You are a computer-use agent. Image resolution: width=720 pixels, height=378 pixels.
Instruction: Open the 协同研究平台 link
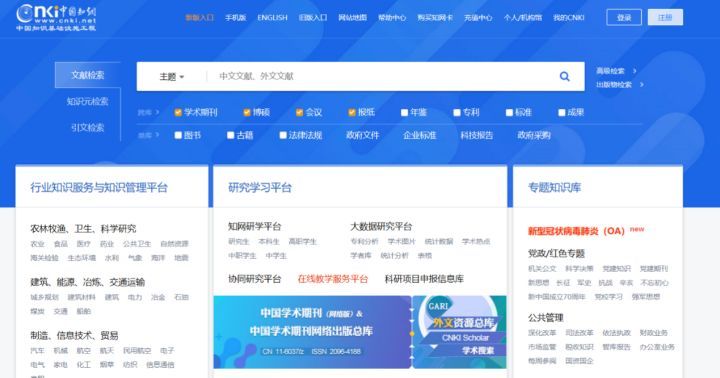coord(254,279)
